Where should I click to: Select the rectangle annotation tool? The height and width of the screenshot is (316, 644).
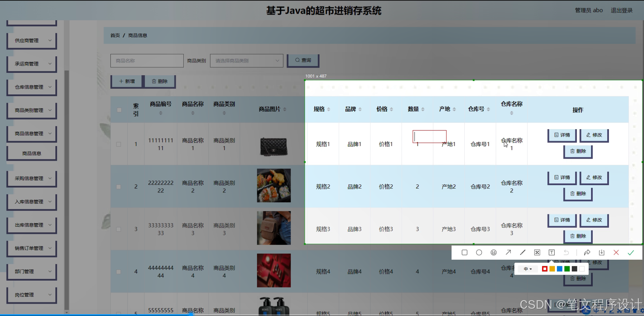(x=464, y=252)
